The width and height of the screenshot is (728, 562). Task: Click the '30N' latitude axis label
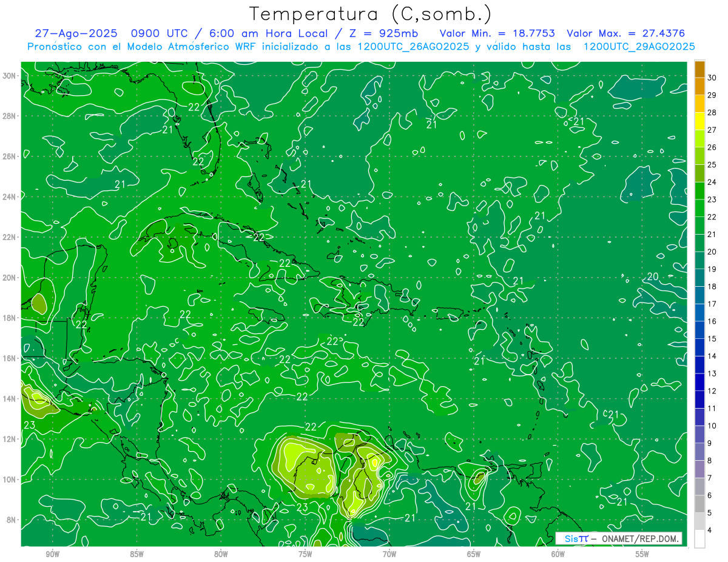point(10,76)
